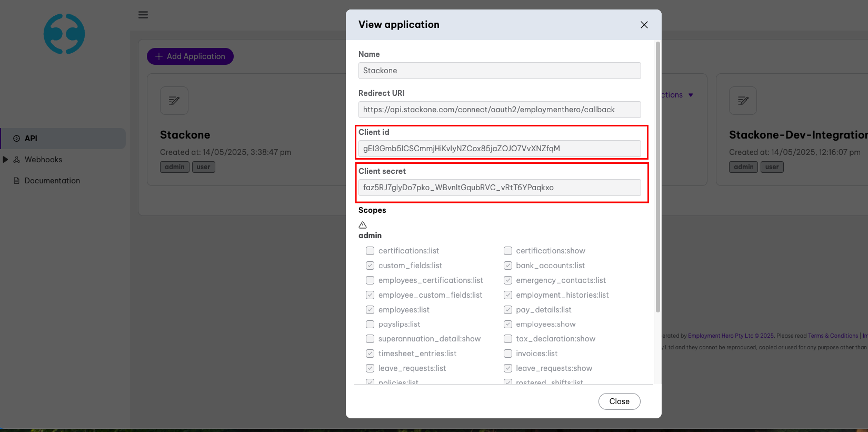Click the Stackone card title
The height and width of the screenshot is (432, 868).
click(x=185, y=135)
